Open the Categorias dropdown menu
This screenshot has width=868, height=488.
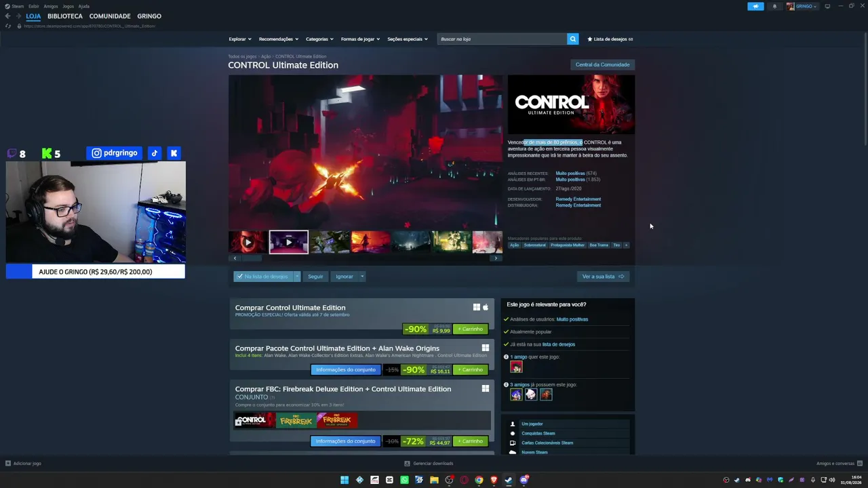click(x=319, y=39)
